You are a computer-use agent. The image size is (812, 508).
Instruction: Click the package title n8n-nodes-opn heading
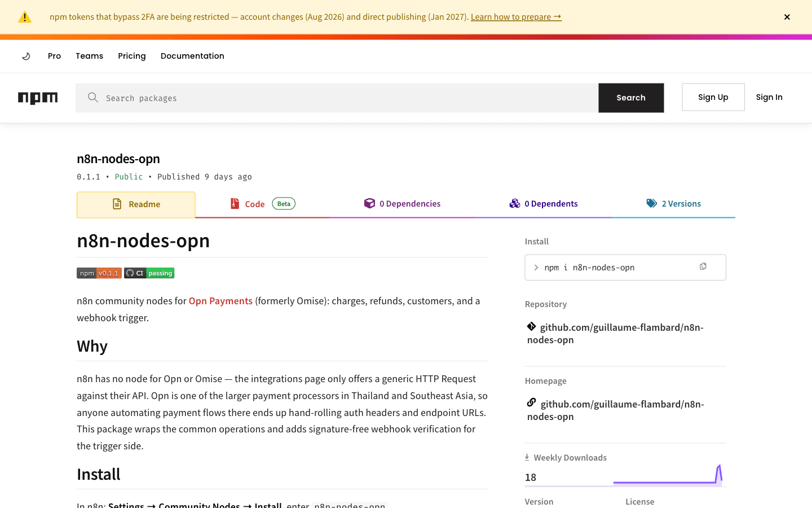[118, 159]
